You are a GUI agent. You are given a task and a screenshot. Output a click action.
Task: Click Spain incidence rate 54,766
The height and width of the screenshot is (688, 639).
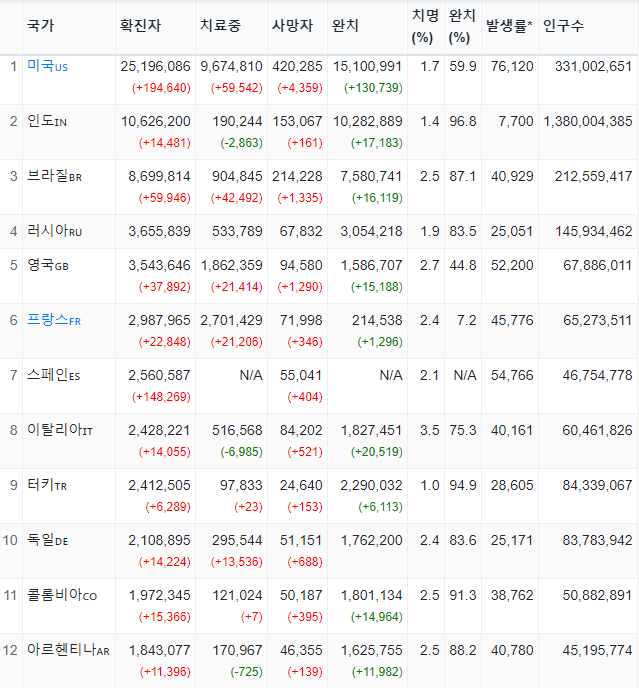click(512, 375)
